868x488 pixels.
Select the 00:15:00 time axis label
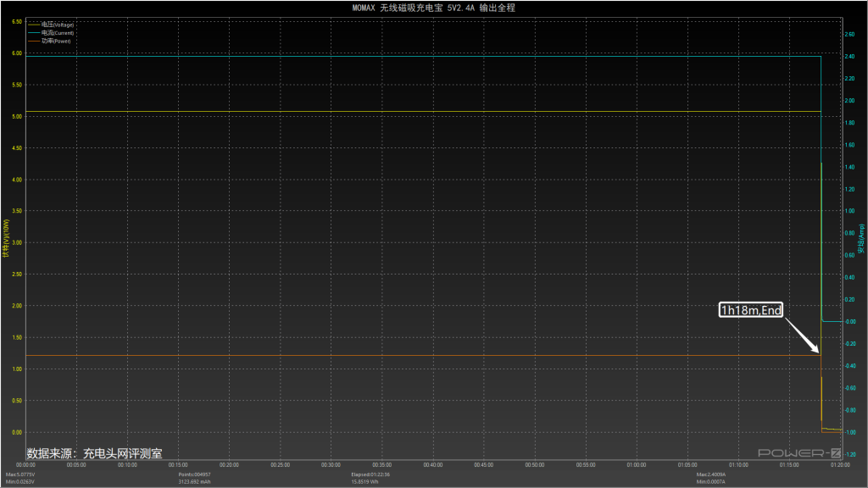coord(178,465)
